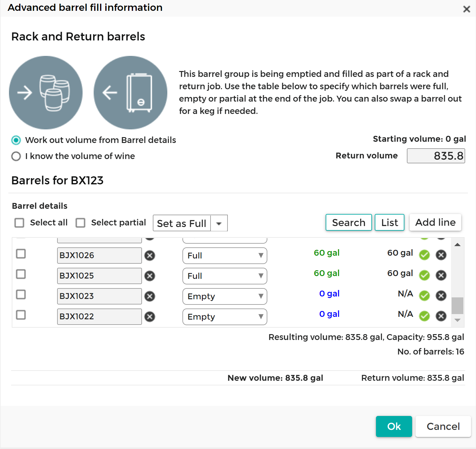
Task: Click 'Barrels for BX123' heading
Action: click(57, 180)
